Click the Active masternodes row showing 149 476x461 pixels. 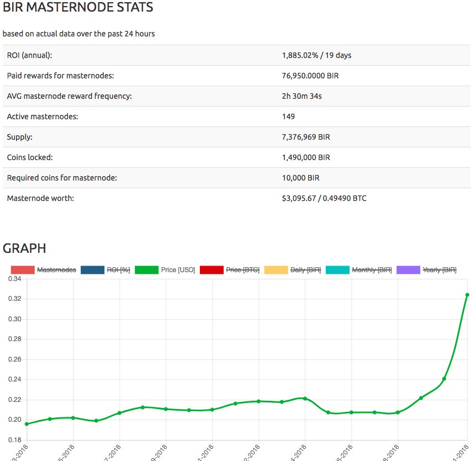pyautogui.click(x=237, y=116)
